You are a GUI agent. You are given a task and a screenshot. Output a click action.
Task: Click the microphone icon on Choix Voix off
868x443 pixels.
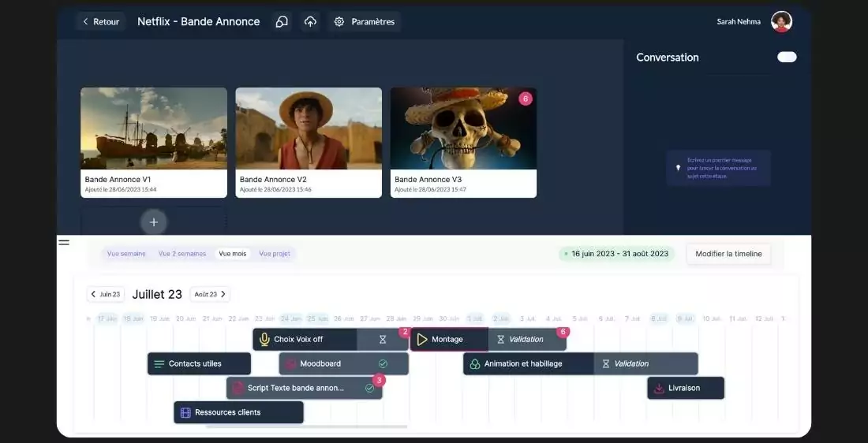coord(264,340)
